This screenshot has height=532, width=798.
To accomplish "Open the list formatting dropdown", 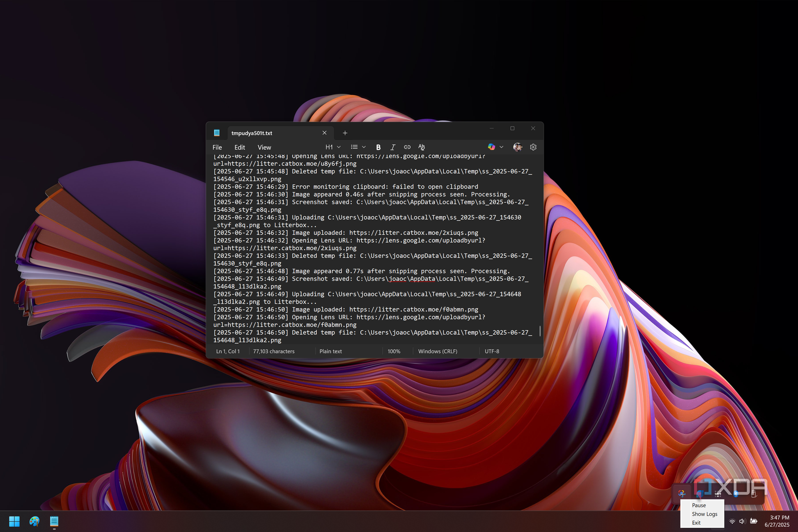I will 358,147.
